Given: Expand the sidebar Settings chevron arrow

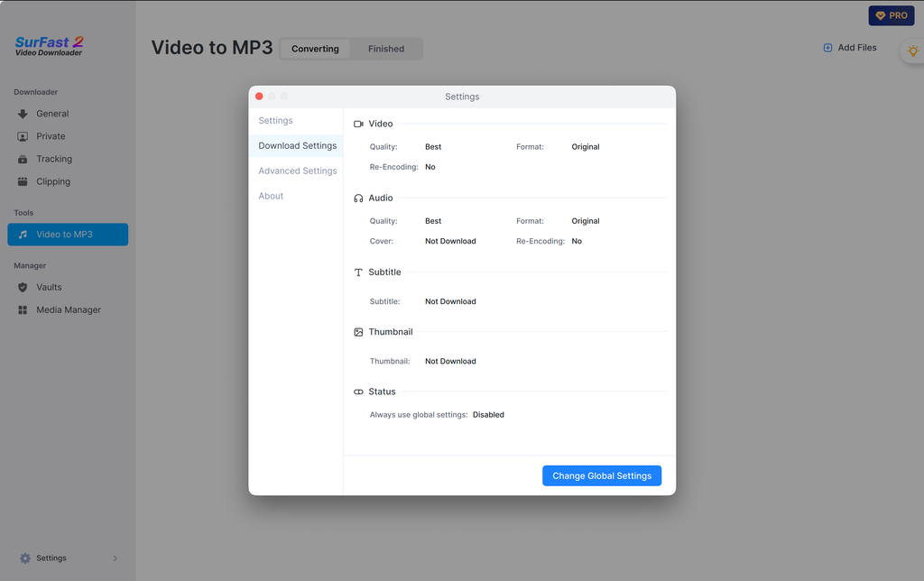Looking at the screenshot, I should pos(115,558).
